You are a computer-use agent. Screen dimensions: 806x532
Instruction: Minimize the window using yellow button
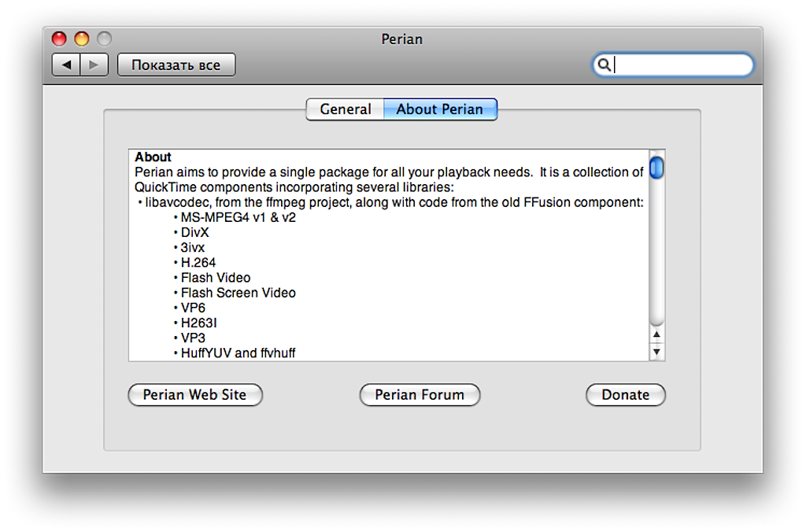tap(82, 39)
